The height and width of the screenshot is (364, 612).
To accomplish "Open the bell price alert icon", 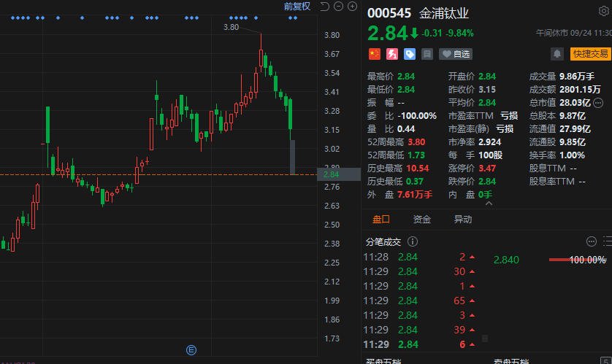I will tap(557, 54).
